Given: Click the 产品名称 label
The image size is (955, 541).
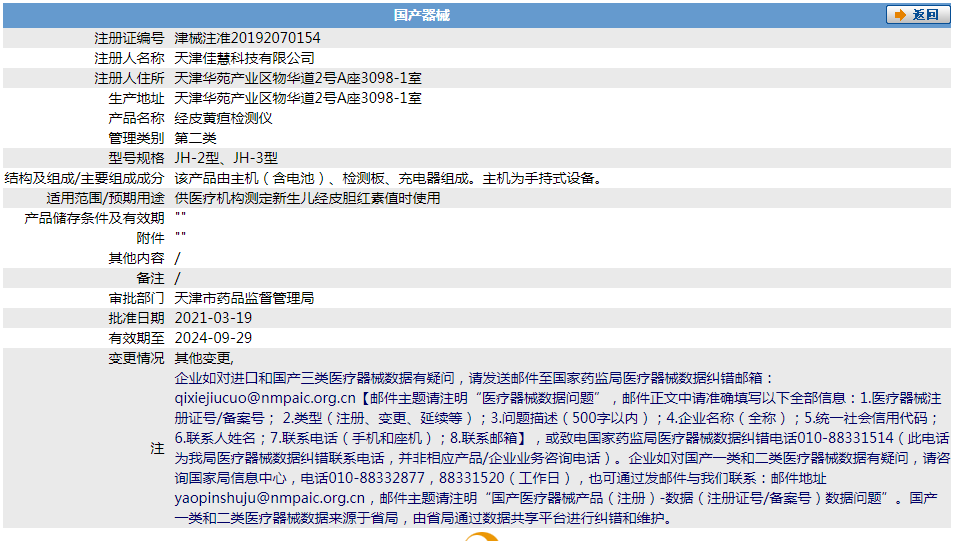Looking at the screenshot, I should pyautogui.click(x=136, y=118).
